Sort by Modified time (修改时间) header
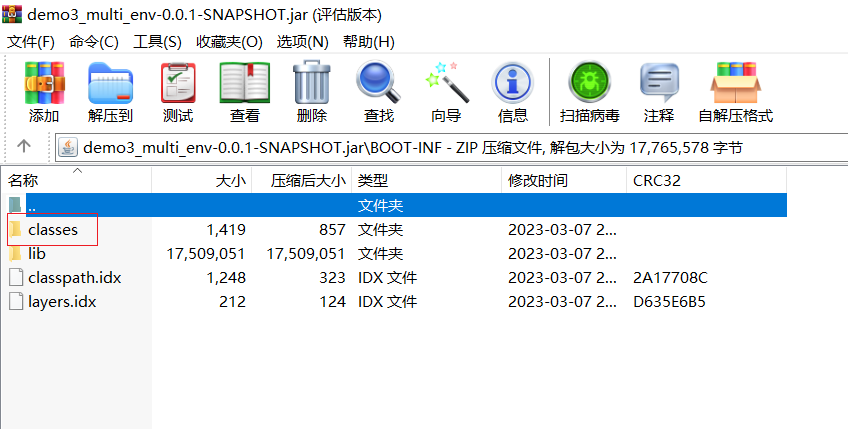The width and height of the screenshot is (848, 429). click(x=538, y=181)
